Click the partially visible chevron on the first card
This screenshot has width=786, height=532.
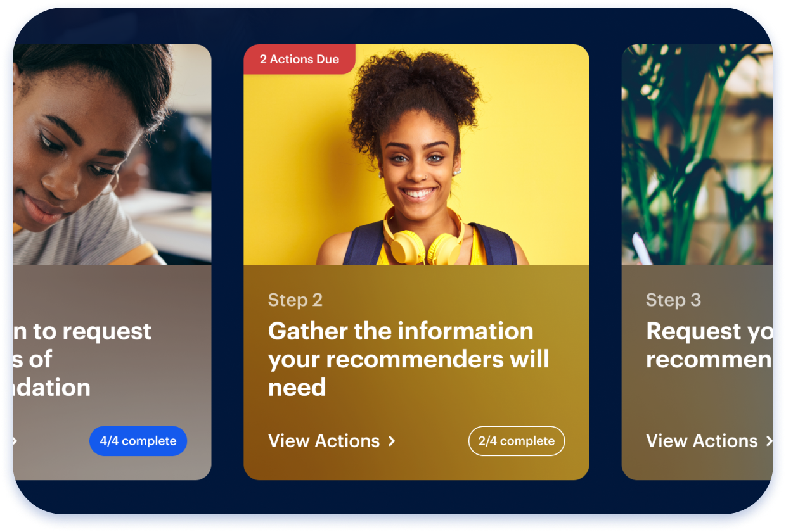tap(15, 441)
